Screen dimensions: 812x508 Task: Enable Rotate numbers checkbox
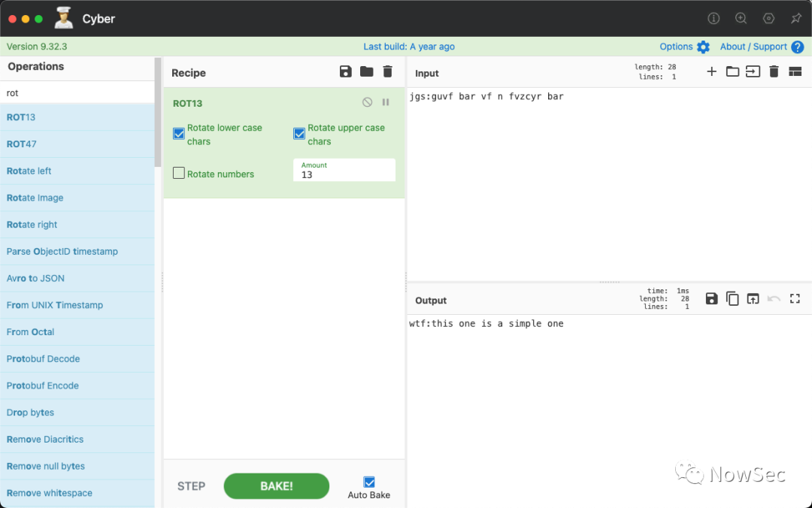click(x=179, y=173)
